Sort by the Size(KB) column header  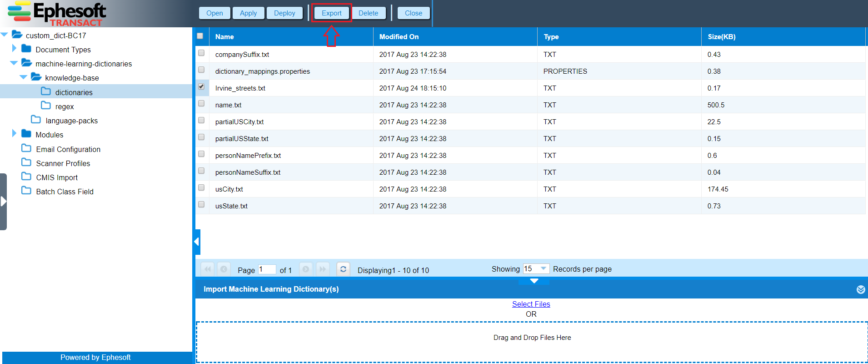pyautogui.click(x=783, y=36)
